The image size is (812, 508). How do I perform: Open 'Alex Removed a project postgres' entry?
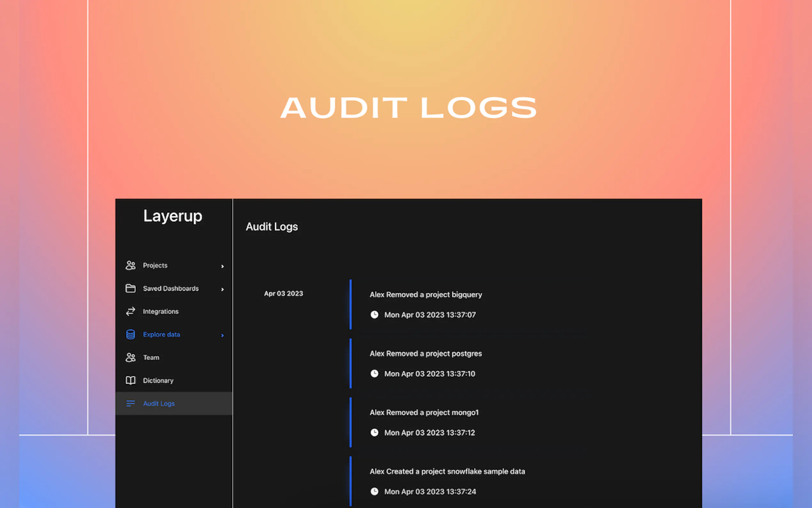click(x=426, y=353)
